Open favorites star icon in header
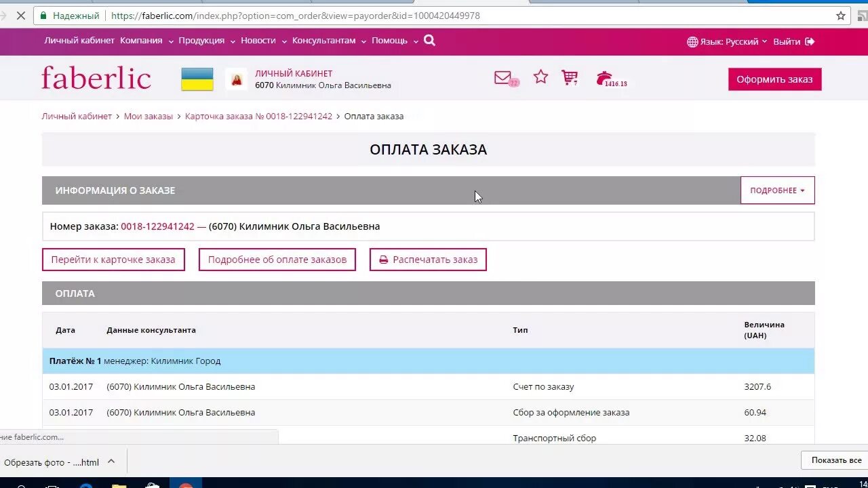 pyautogui.click(x=540, y=77)
